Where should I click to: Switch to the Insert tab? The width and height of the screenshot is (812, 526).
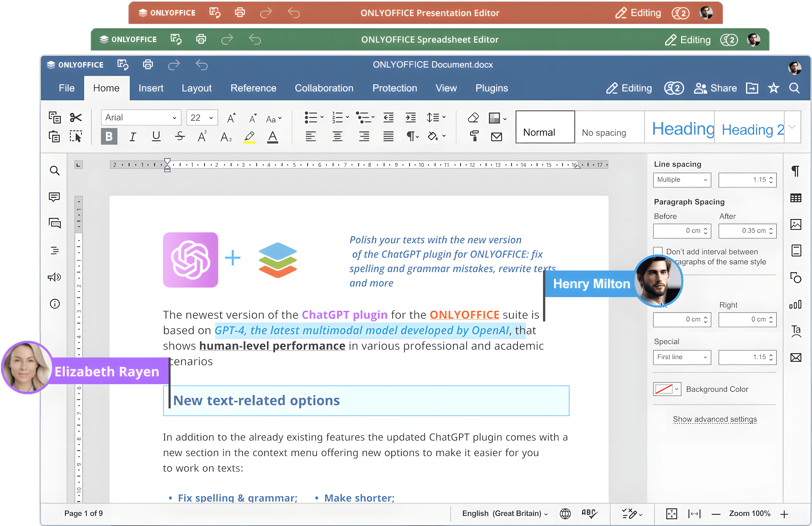click(151, 88)
